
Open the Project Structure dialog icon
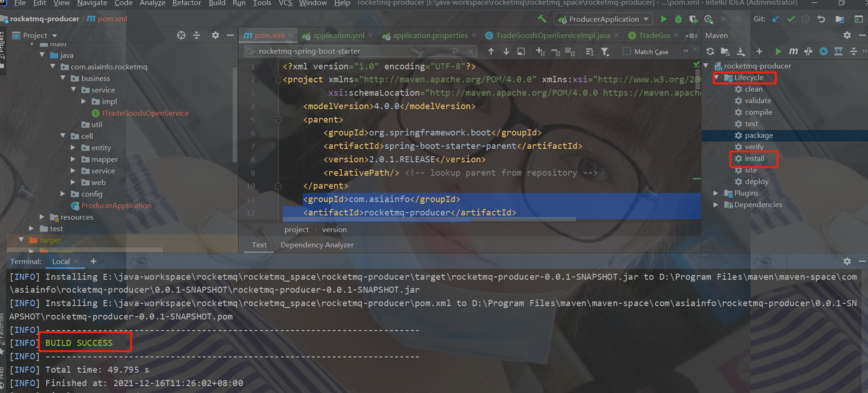tap(840, 19)
